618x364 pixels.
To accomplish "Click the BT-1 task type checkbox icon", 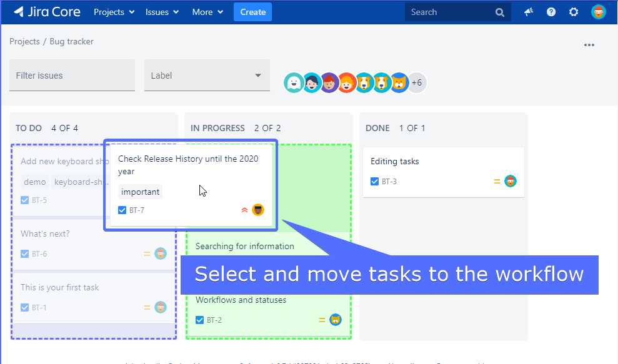I will [25, 307].
